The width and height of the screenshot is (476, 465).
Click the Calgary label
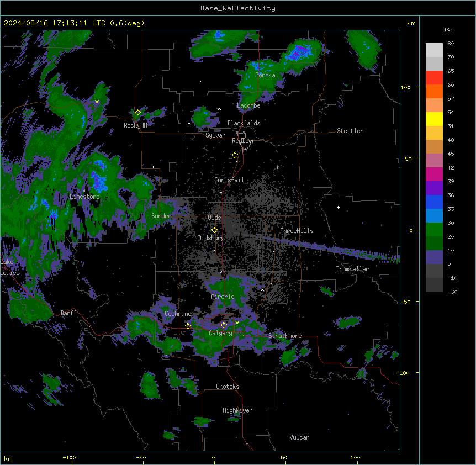(220, 333)
